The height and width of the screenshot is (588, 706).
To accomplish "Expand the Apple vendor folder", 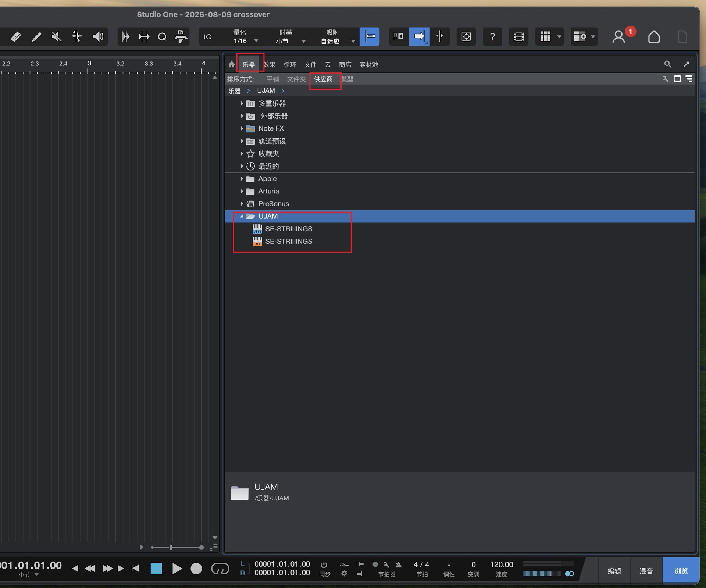I will [x=242, y=179].
